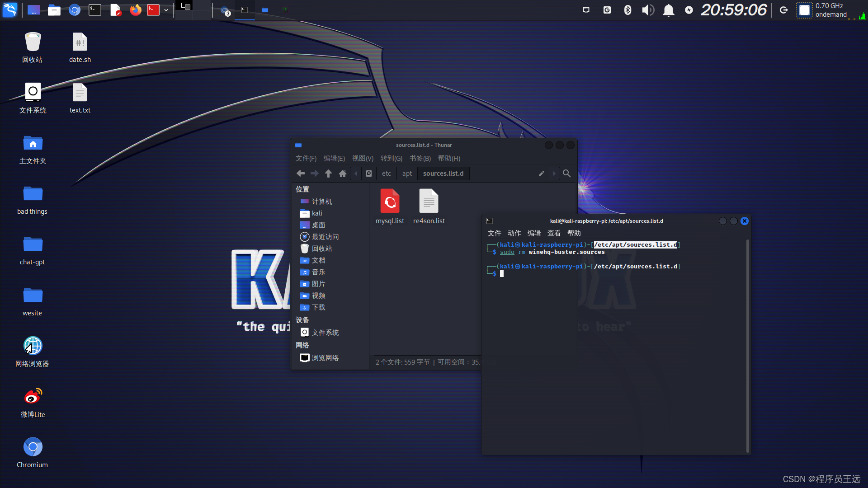Open the text editor from the taskbar
This screenshot has height=488, width=868.
pos(116,10)
